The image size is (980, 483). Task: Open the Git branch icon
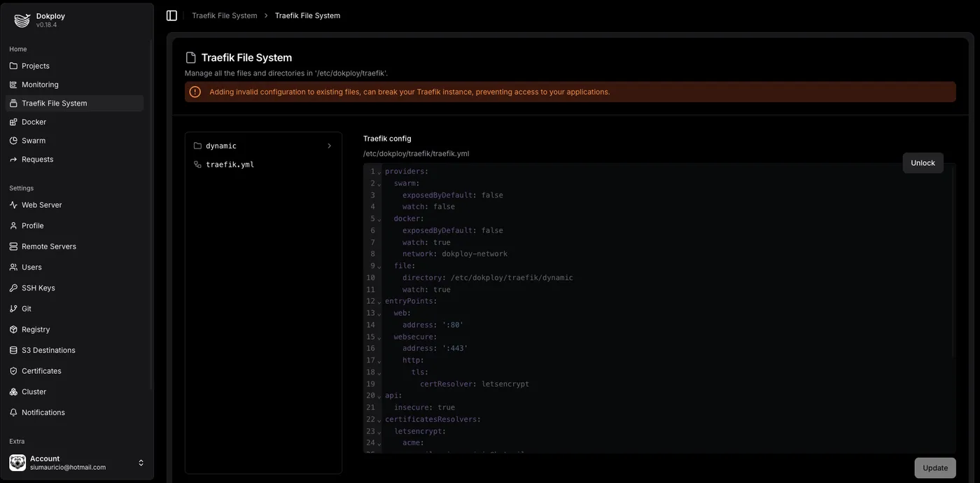(x=13, y=309)
